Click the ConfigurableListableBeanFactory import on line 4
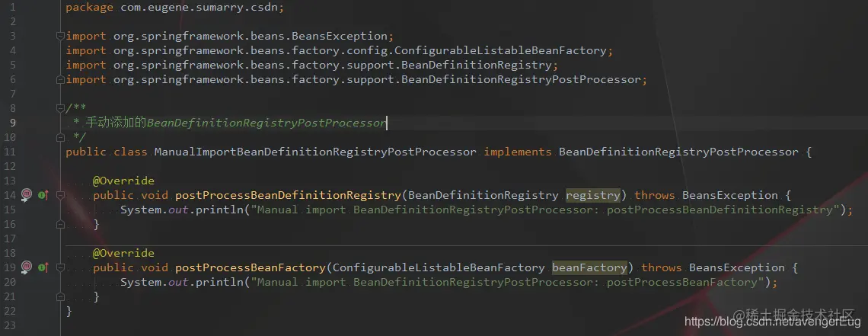The height and width of the screenshot is (336, 868). click(500, 50)
